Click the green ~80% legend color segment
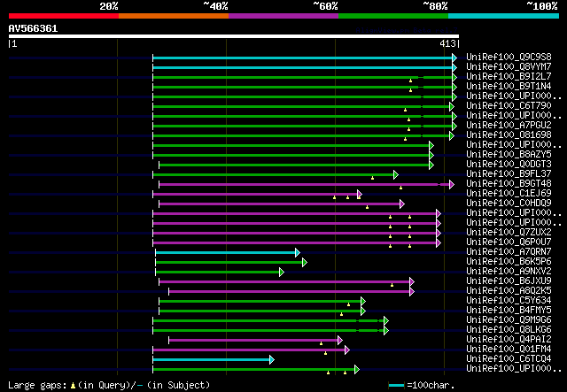The height and width of the screenshot is (392, 567). pos(393,16)
